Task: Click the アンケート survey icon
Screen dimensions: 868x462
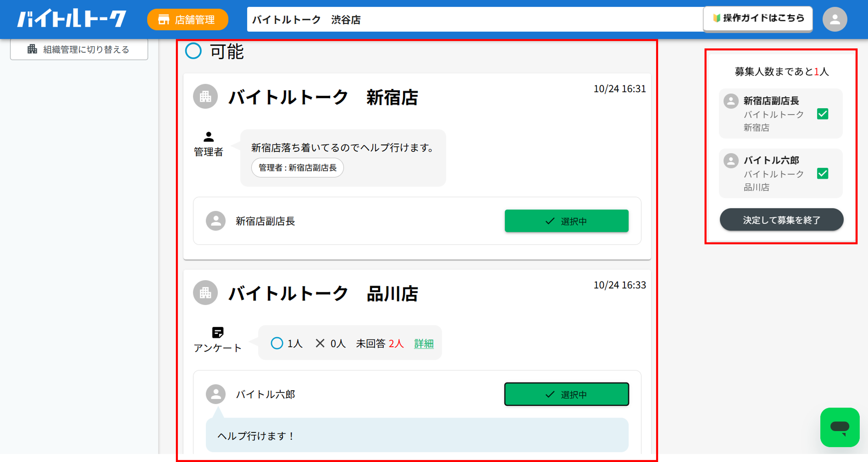Action: 218,332
